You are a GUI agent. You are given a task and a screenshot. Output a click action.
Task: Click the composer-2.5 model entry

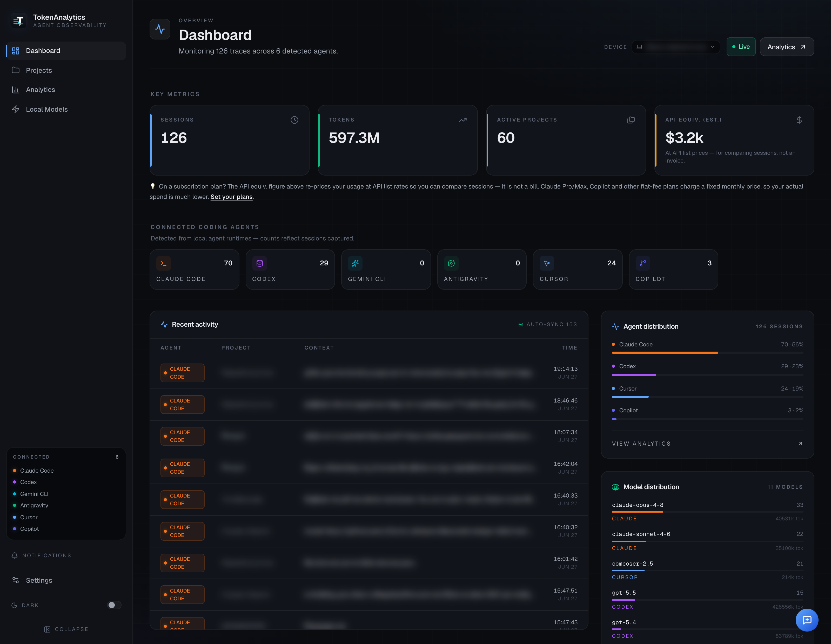707,570
